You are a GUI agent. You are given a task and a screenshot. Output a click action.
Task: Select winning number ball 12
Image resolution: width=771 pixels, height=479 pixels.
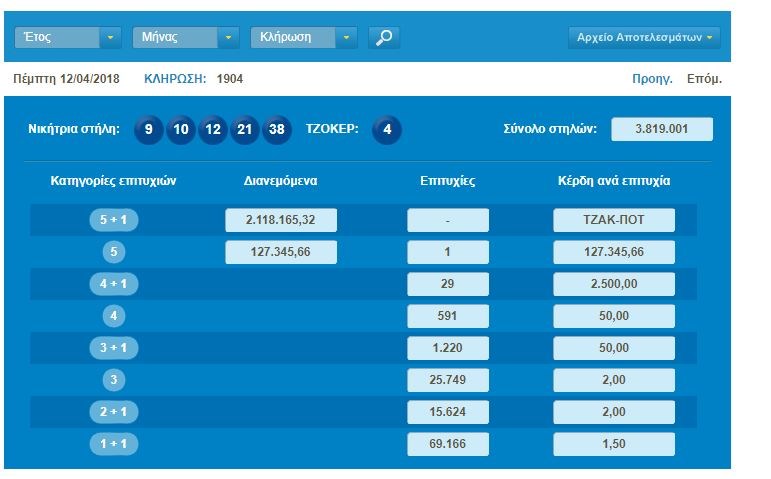tap(213, 130)
